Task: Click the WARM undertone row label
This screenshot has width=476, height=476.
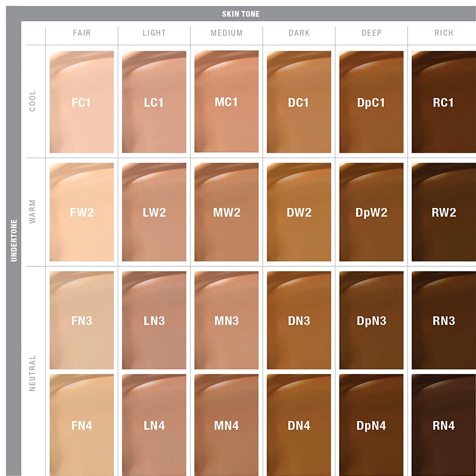Action: [x=32, y=212]
